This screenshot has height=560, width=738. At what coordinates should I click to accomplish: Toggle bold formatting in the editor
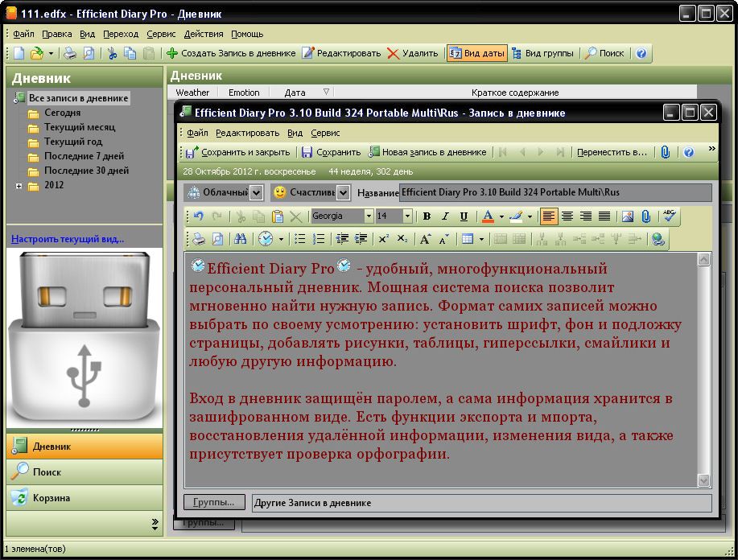click(x=427, y=216)
